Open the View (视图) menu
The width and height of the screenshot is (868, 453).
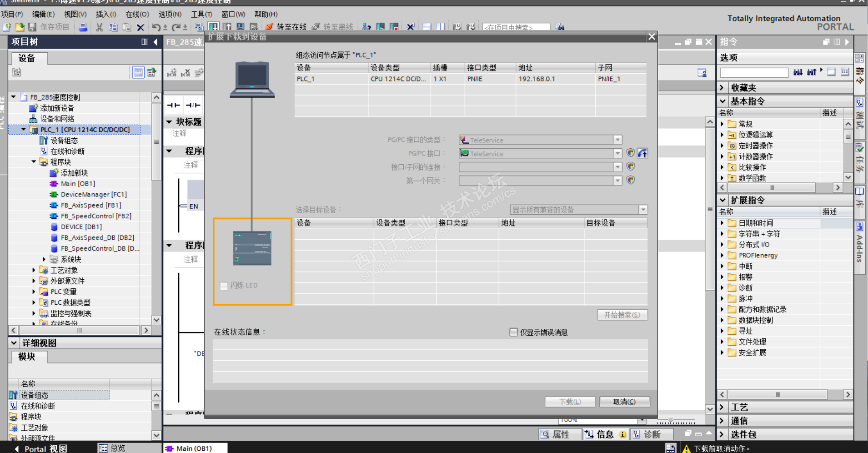pyautogui.click(x=75, y=14)
